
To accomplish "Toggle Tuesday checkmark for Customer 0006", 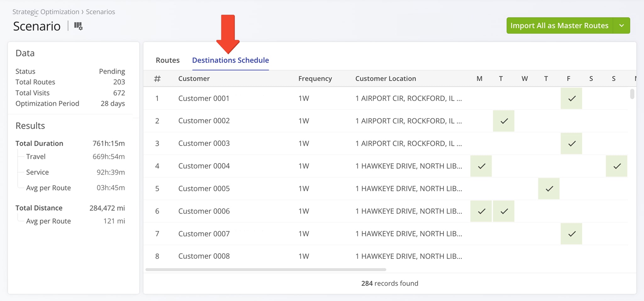I will 504,211.
